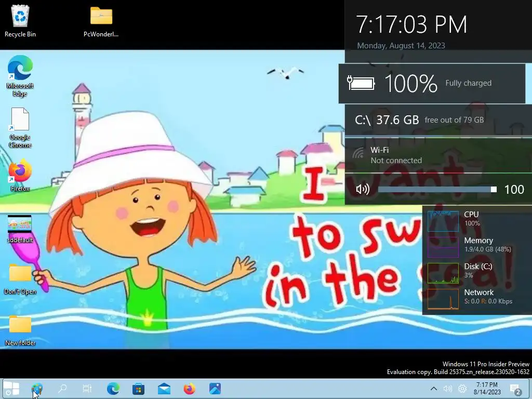Launch Firefox from the taskbar
This screenshot has height=399, width=532.
189,389
